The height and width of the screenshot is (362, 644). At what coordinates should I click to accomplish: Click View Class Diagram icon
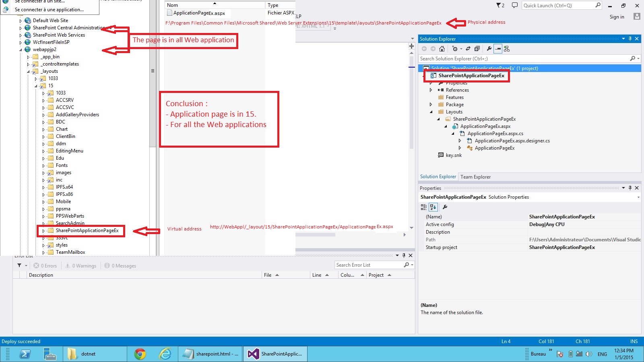click(507, 49)
